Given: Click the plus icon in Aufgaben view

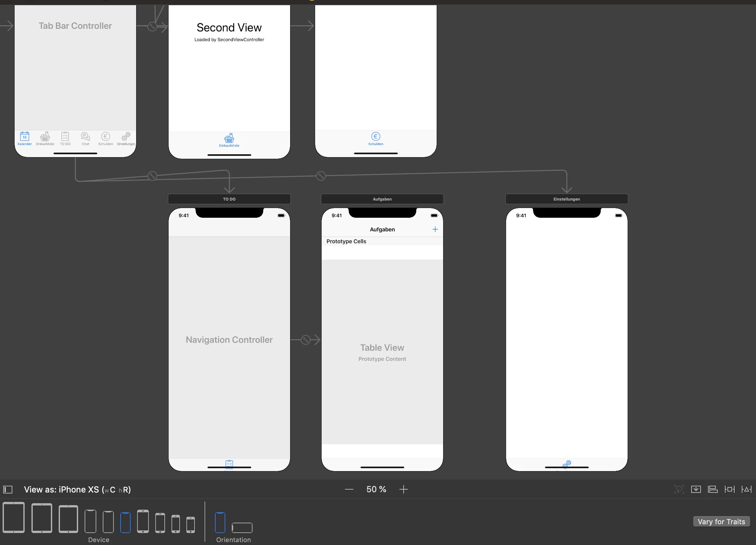Looking at the screenshot, I should coord(434,229).
